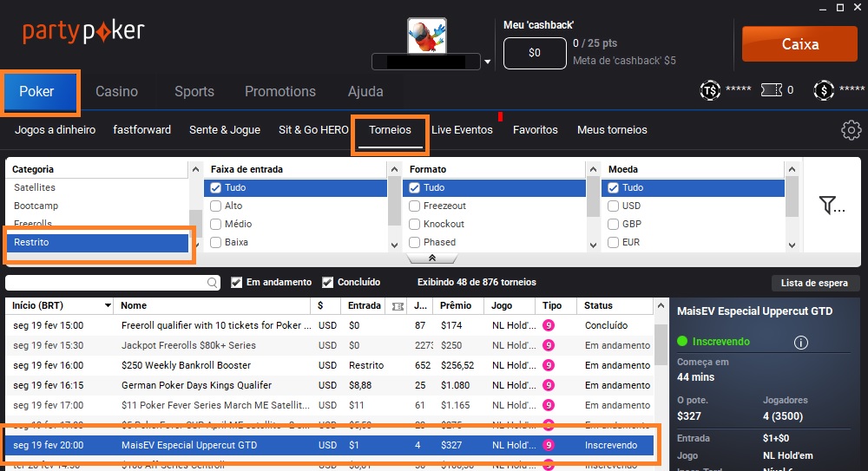This screenshot has width=868, height=471.
Task: Toggle the Concluído checkbox
Action: pyautogui.click(x=328, y=282)
